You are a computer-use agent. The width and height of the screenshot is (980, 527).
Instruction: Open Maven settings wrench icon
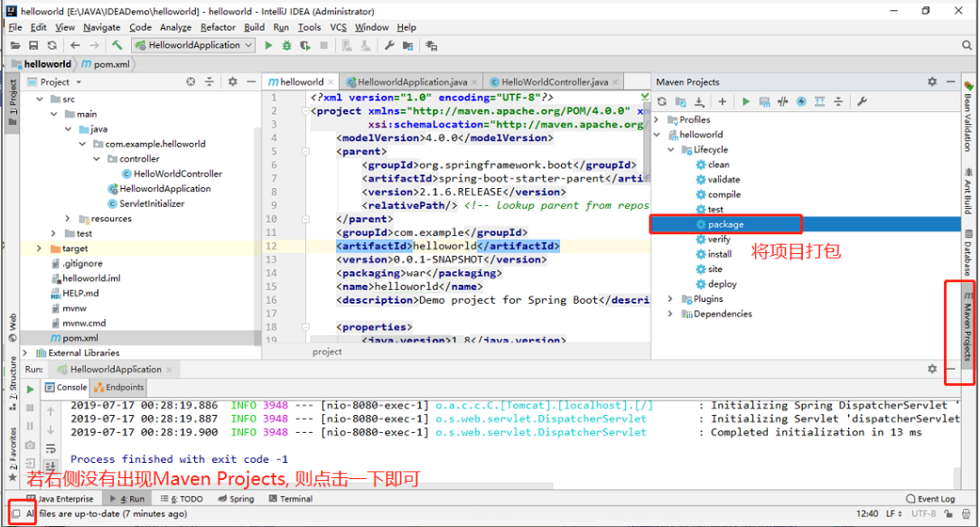(x=861, y=101)
